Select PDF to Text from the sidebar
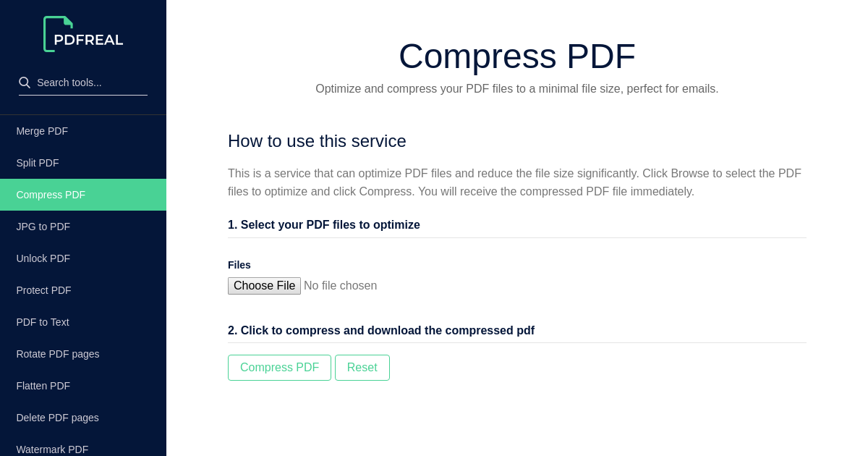The height and width of the screenshot is (456, 868). [42, 322]
